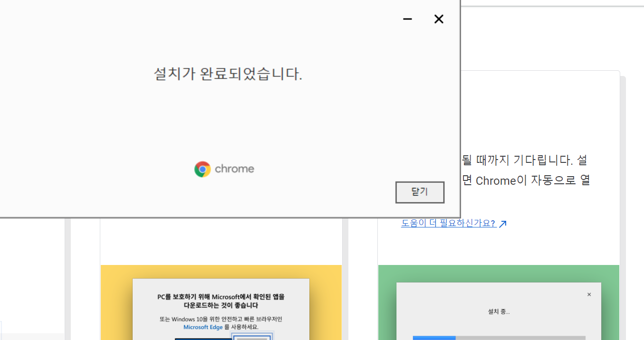Click the text 'PC를 보호하기 위해 Microsoft에서 확인된 앱을'
Screen dimensions: 644x340
coord(221,297)
